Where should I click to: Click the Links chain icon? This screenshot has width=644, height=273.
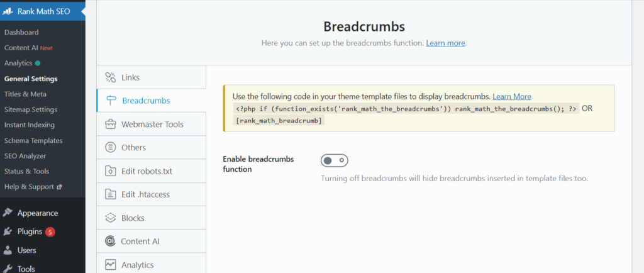pos(111,77)
